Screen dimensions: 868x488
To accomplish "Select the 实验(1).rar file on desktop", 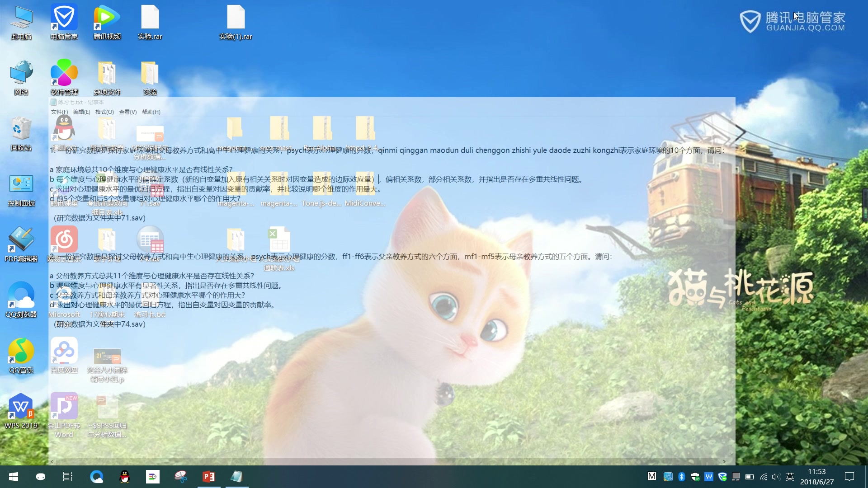I will click(x=236, y=23).
